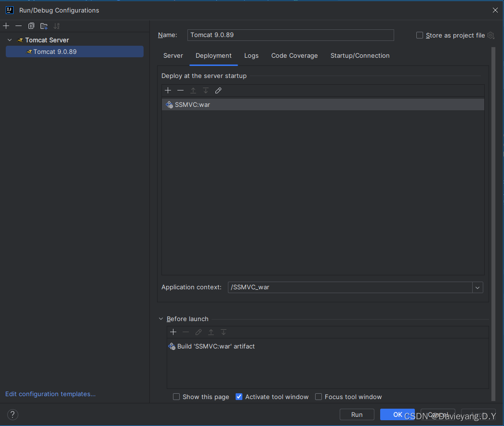
Task: Collapse the Tomcat Server tree node
Action: 10,40
